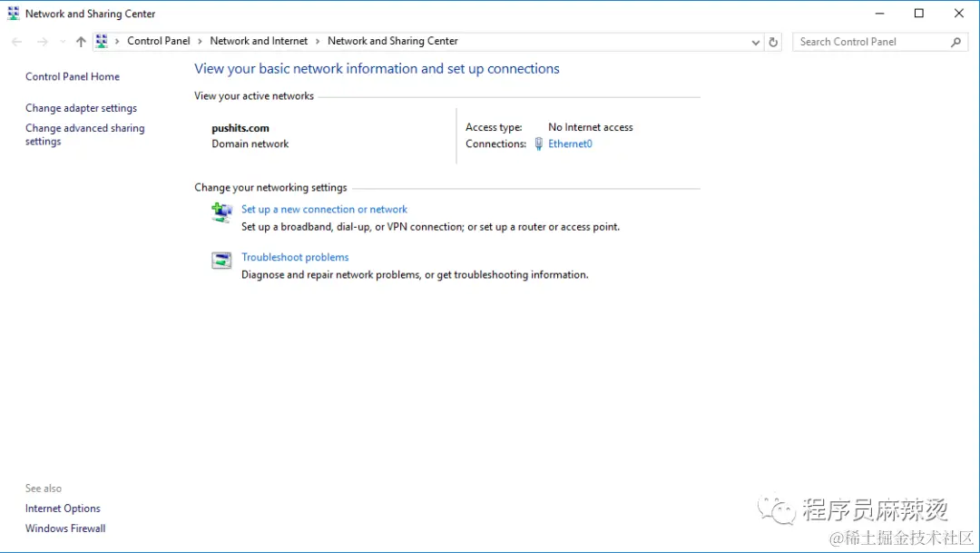Click the new connection wizard icon
The height and width of the screenshot is (553, 980).
221,212
